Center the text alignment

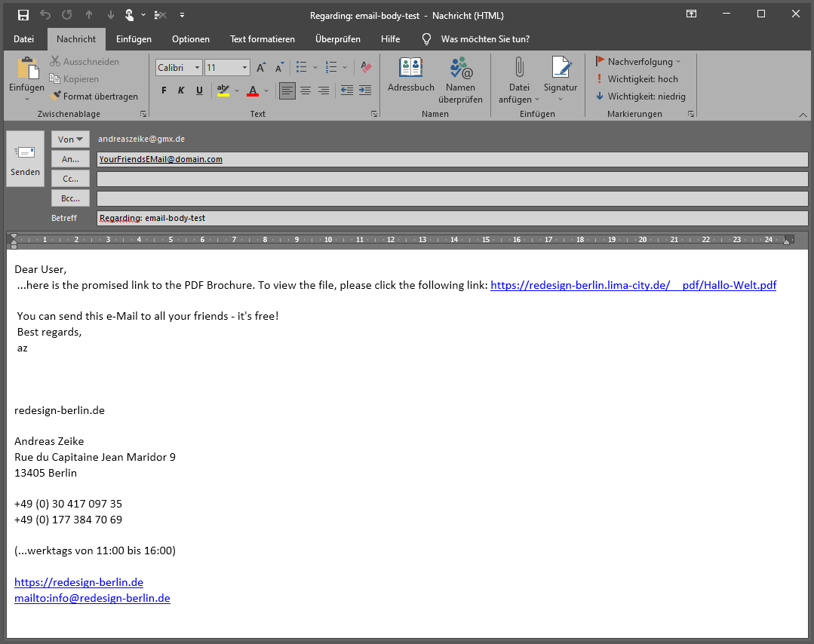[x=306, y=90]
